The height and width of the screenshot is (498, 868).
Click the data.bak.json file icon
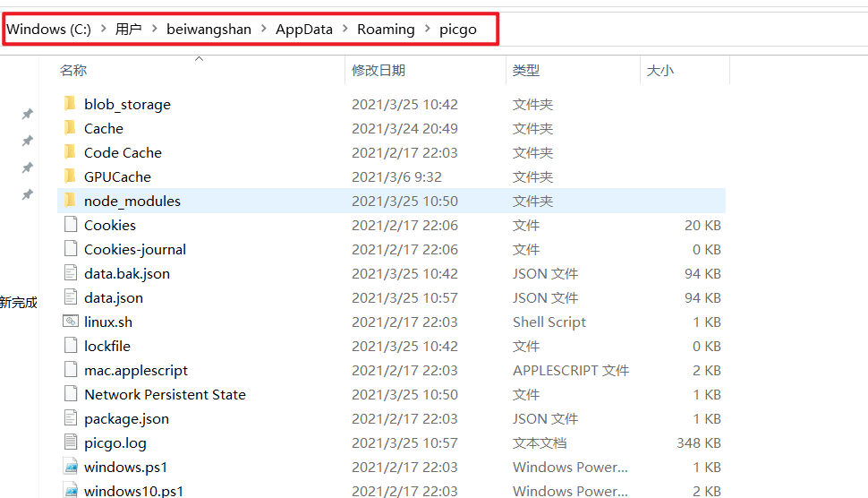pyautogui.click(x=71, y=273)
